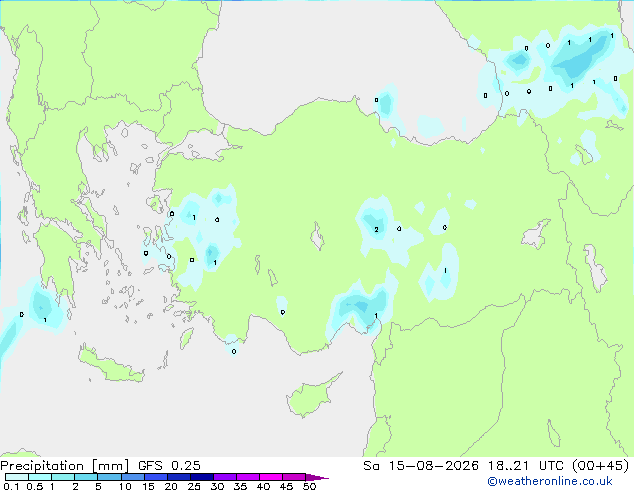This screenshot has height=490, width=634.
Task: Select the GFS 0.25 model label
Action: click(x=169, y=466)
